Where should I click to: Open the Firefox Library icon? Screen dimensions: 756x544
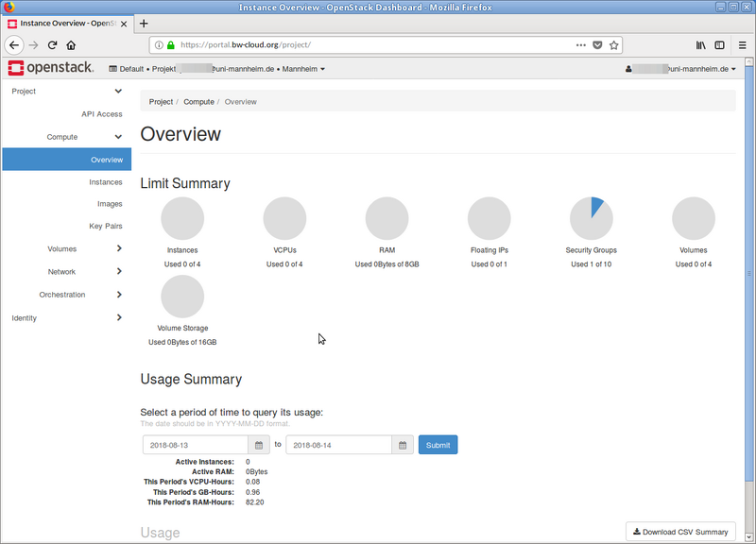point(700,43)
